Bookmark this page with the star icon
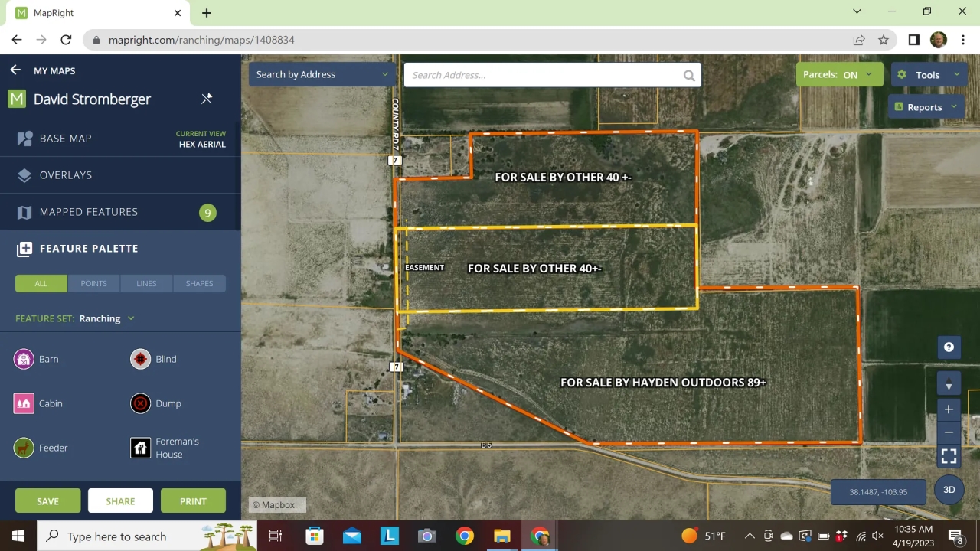 [x=884, y=40]
